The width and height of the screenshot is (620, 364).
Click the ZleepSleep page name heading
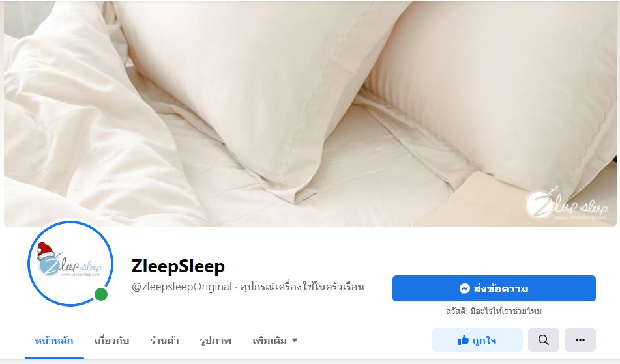point(178,266)
